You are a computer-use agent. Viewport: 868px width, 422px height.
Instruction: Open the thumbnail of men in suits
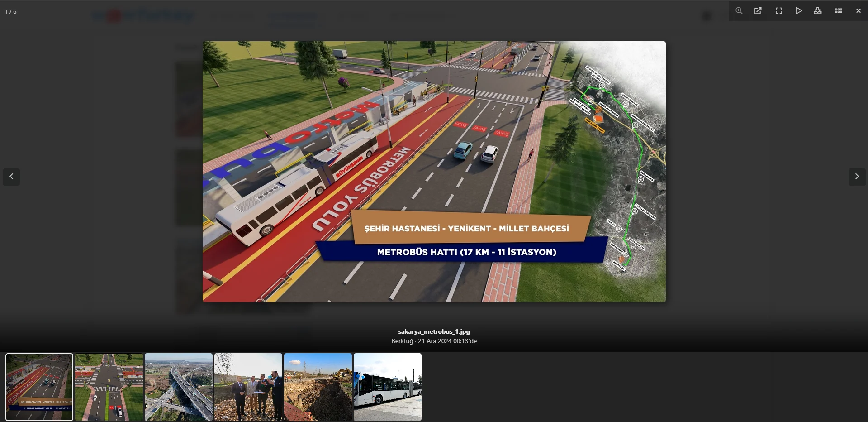click(248, 387)
